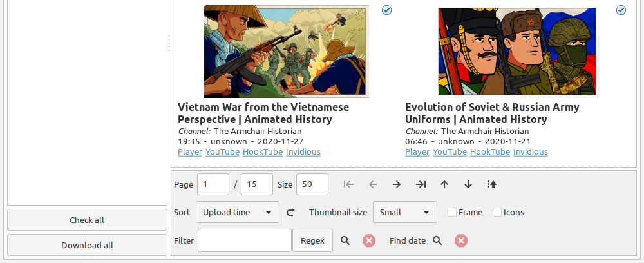This screenshot has width=644, height=263.
Task: Open YouTube link for Vietnam War video
Action: [x=222, y=152]
